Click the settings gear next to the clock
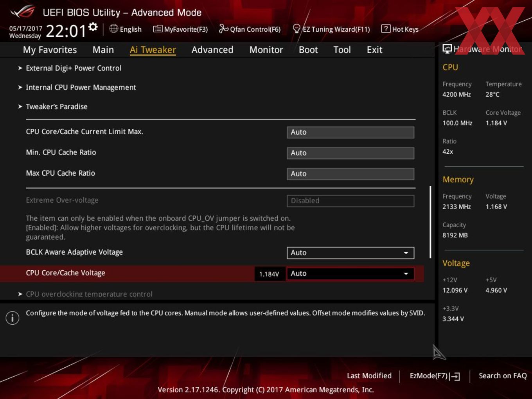The height and width of the screenshot is (399, 532). point(93,27)
